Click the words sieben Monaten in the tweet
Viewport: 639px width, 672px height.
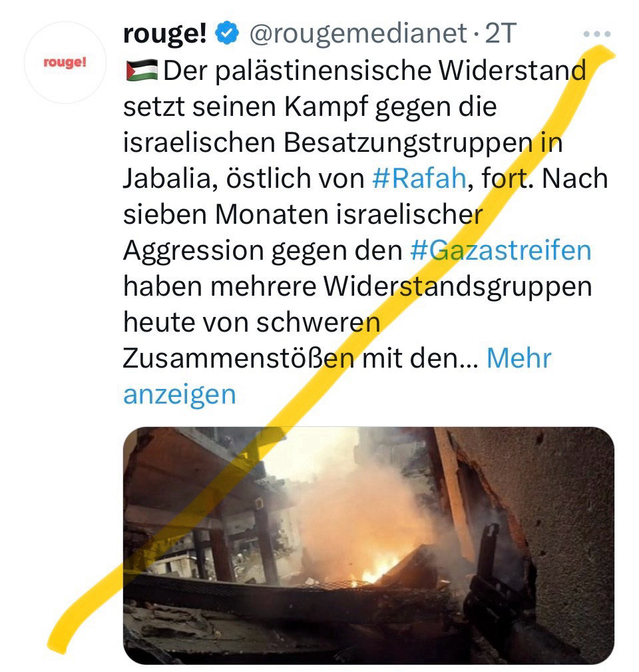coord(226,214)
